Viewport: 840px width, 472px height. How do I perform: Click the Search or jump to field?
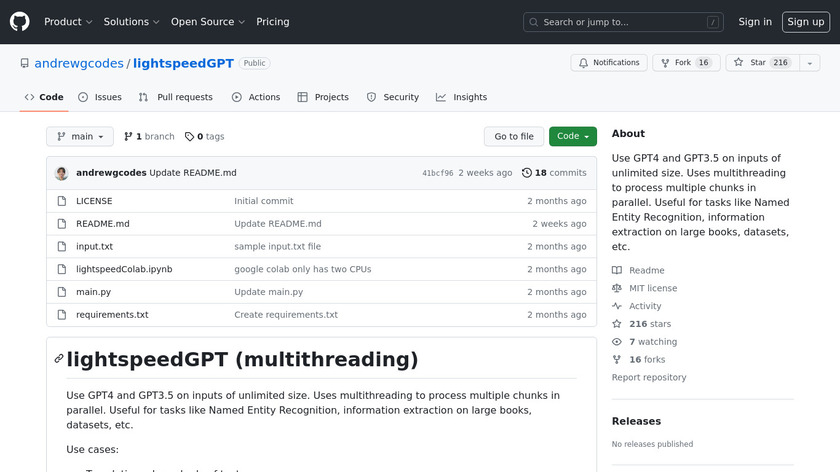click(623, 22)
